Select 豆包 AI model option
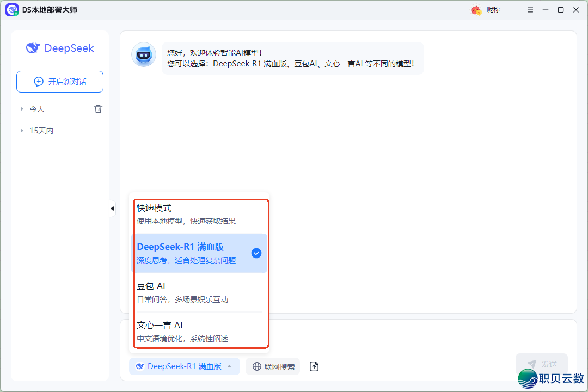588x392 pixels. tap(199, 292)
